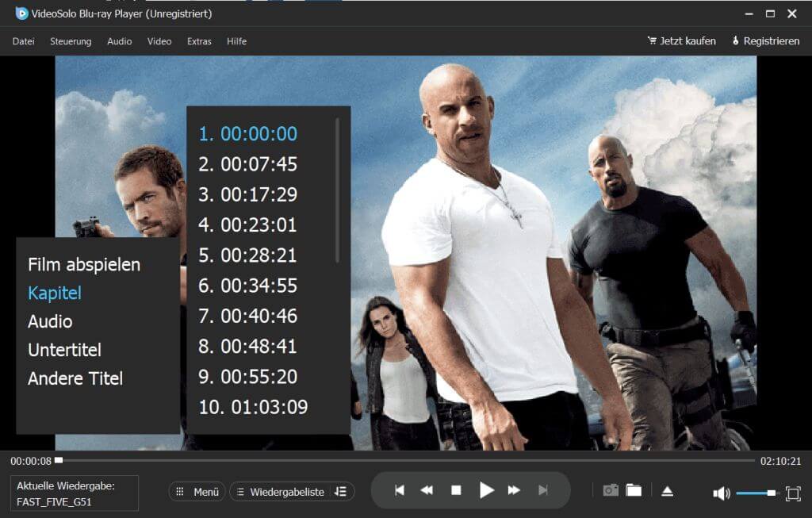Open a video file via the folder icon
812x518 pixels.
(x=634, y=491)
